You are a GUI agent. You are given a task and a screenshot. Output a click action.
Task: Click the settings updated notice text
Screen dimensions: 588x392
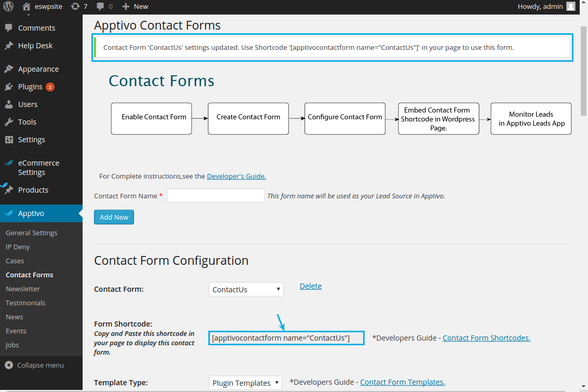[x=309, y=48]
